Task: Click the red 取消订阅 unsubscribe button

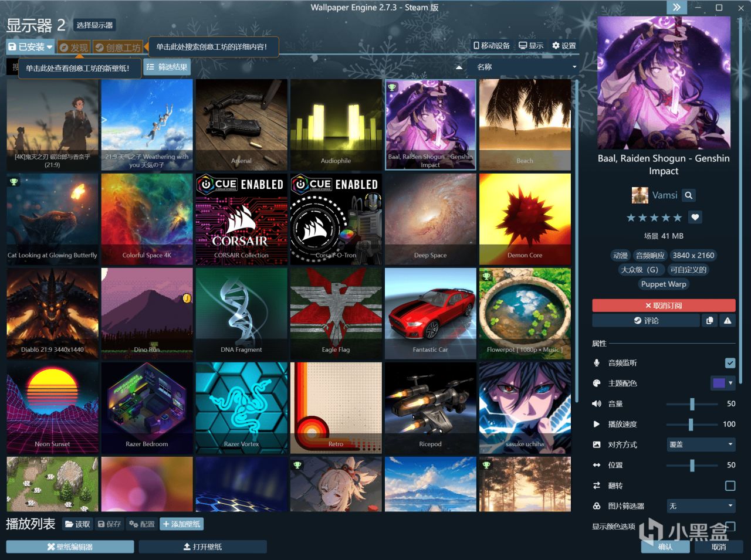Action: coord(664,306)
